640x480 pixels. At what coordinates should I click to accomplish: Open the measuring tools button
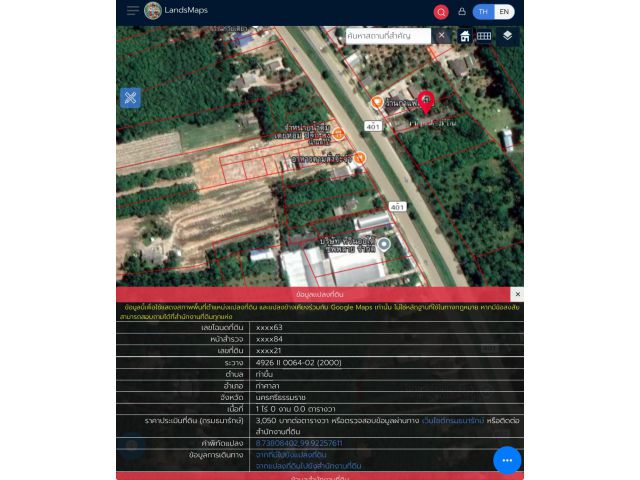pyautogui.click(x=131, y=98)
